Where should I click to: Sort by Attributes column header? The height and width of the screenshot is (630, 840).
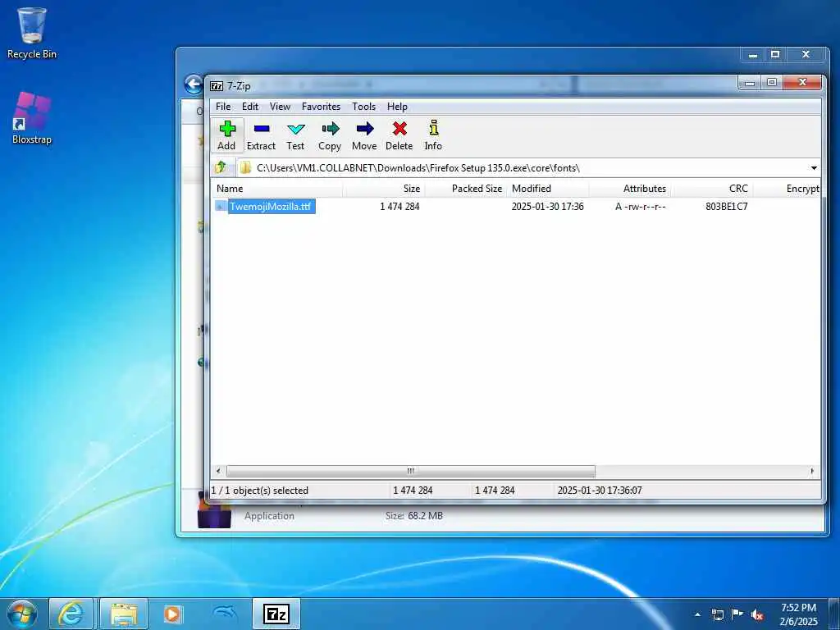630,189
